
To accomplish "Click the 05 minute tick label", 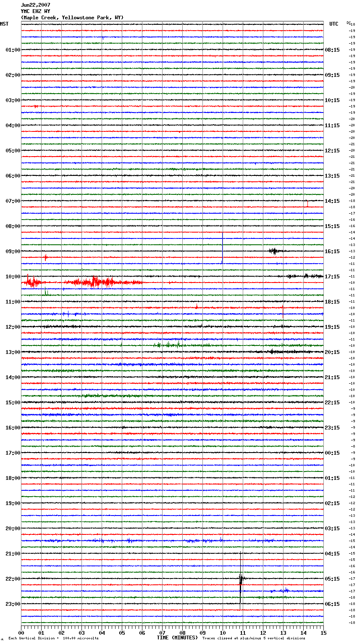I will coord(122,633).
